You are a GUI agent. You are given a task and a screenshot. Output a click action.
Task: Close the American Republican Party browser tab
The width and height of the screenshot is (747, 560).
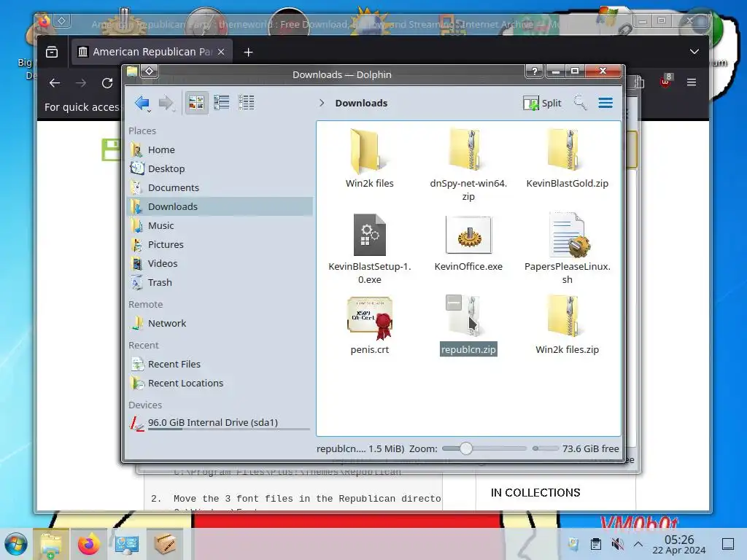click(221, 52)
